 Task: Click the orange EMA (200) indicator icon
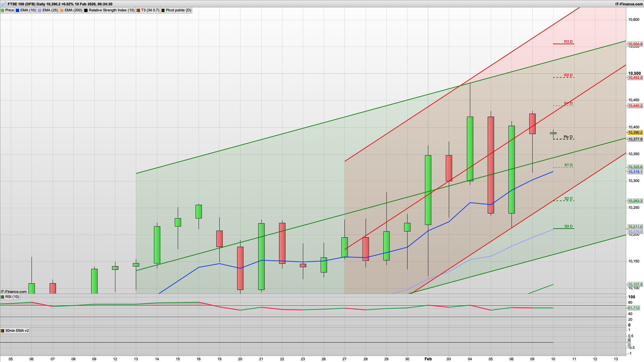(62, 10)
